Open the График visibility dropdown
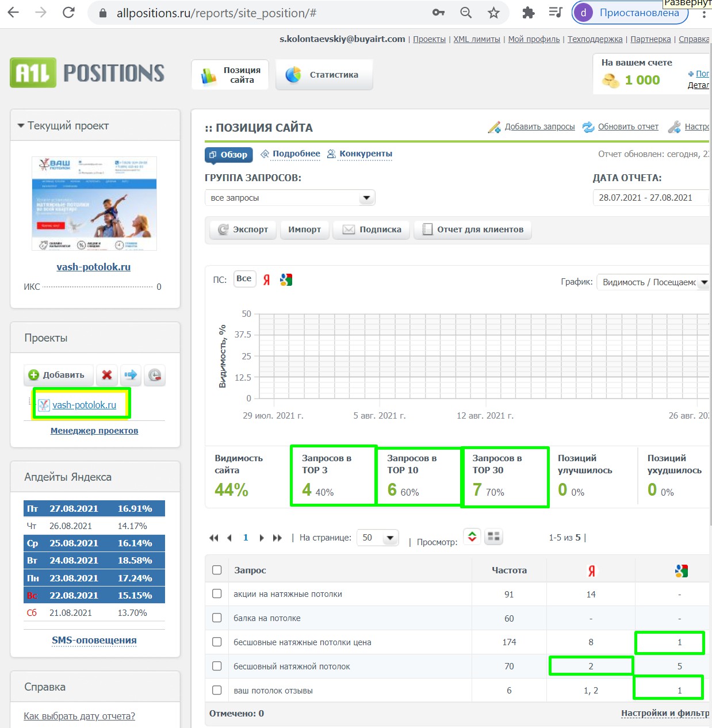The image size is (712, 728). 653,282
